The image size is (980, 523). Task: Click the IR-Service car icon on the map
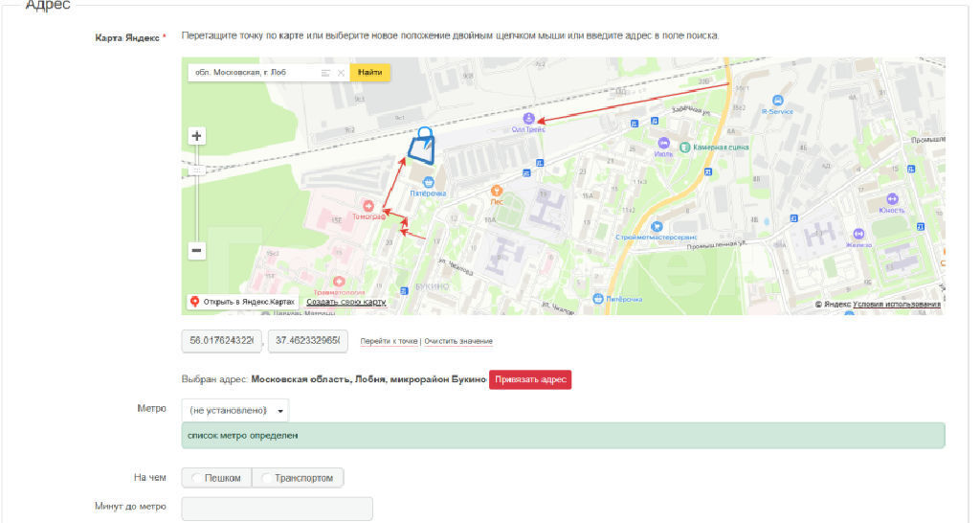coord(778,101)
